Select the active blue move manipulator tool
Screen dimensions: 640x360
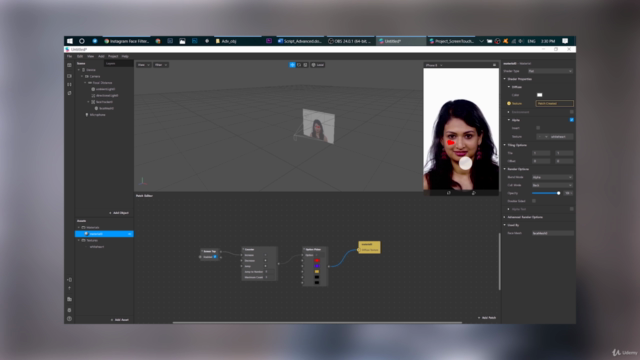[292, 65]
